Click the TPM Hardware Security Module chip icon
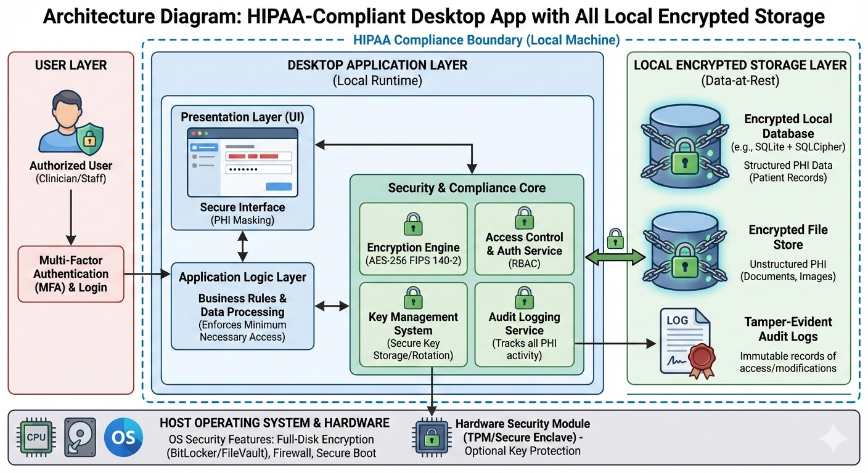This screenshot has width=868, height=473. (432, 439)
